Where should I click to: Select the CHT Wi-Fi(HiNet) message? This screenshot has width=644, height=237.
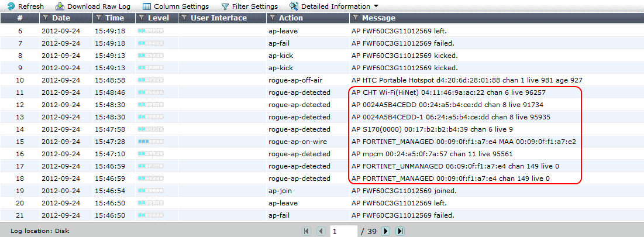tap(449, 92)
